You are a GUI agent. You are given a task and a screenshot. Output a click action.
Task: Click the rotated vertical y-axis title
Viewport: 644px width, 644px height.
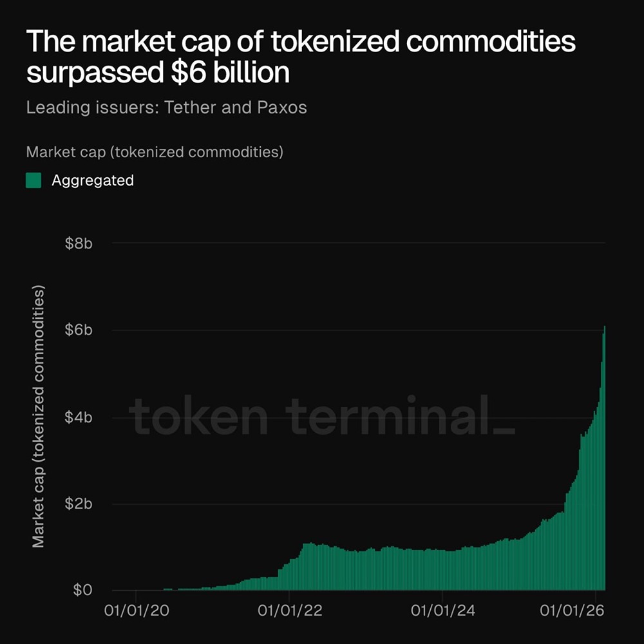point(39,416)
